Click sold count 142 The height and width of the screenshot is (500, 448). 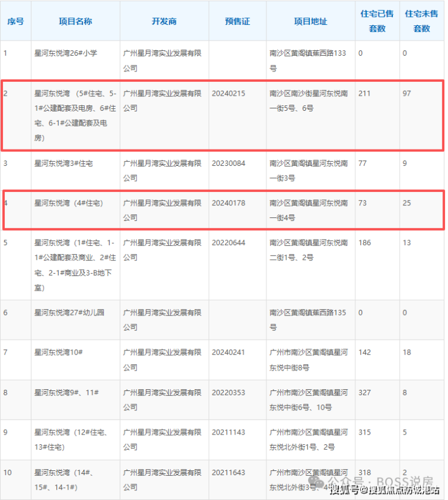(x=365, y=352)
